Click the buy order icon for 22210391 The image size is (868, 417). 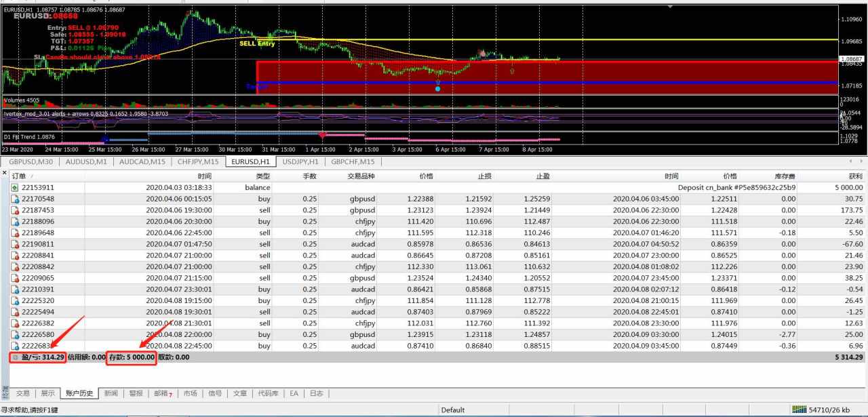click(15, 290)
